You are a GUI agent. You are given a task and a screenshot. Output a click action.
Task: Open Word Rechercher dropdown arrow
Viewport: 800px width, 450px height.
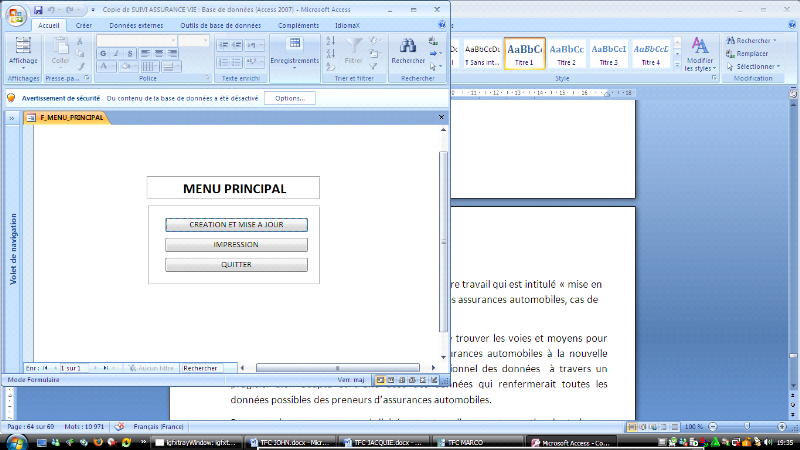point(774,40)
